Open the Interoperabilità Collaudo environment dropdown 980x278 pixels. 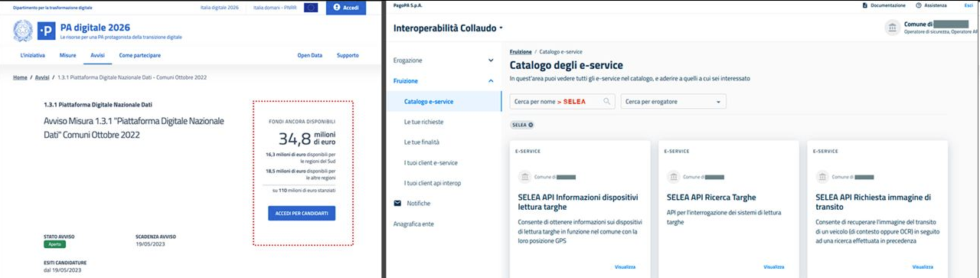[501, 28]
